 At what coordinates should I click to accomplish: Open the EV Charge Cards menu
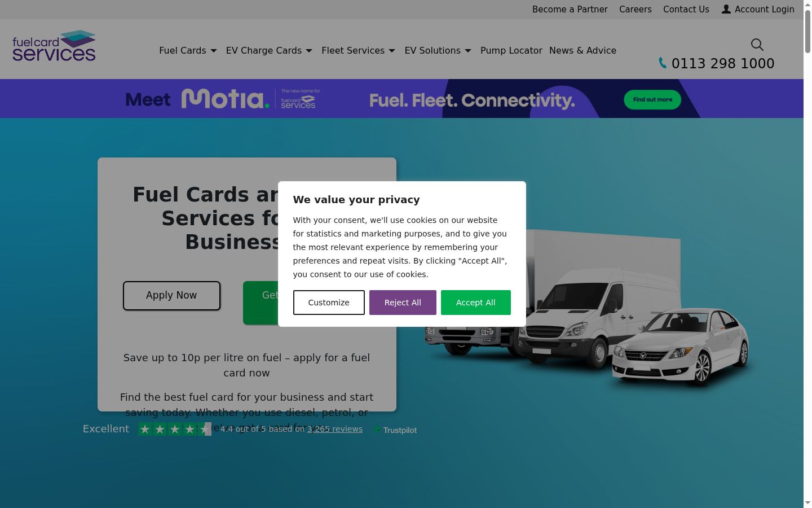(264, 50)
